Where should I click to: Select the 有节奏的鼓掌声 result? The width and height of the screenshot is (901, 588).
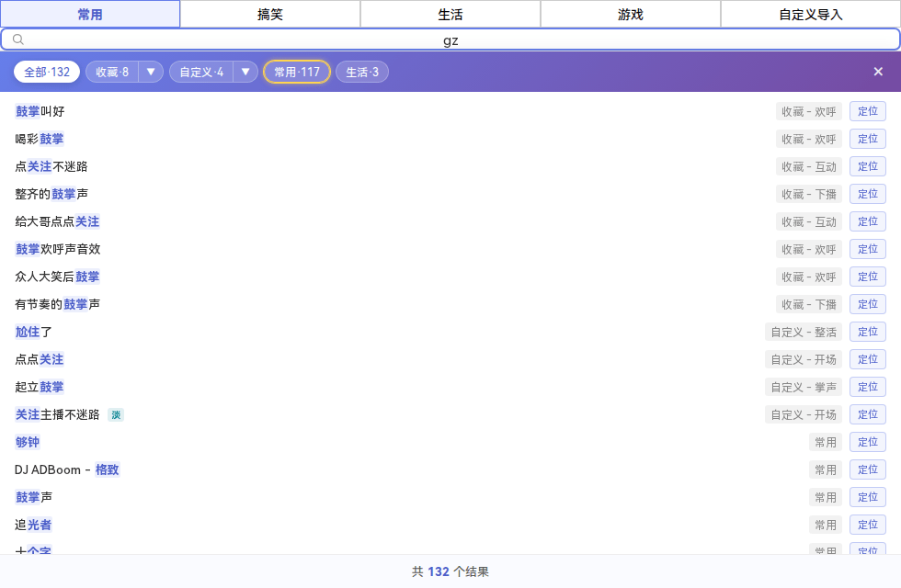click(57, 304)
